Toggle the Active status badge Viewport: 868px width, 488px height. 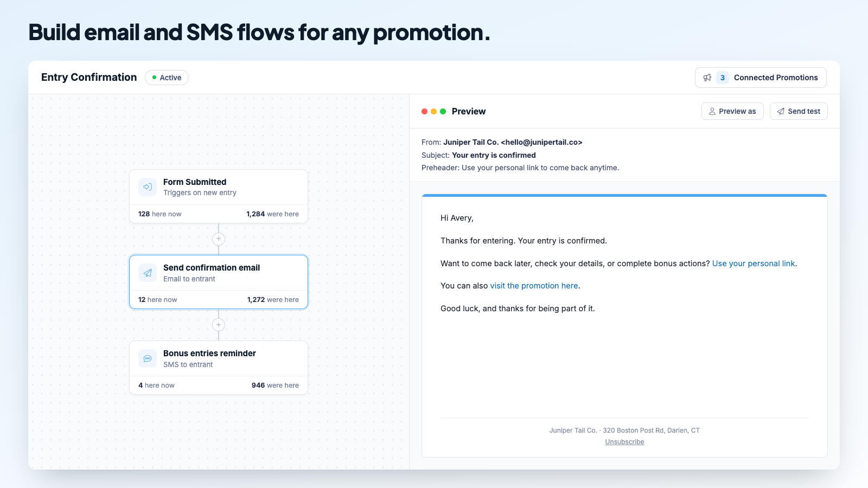[167, 78]
